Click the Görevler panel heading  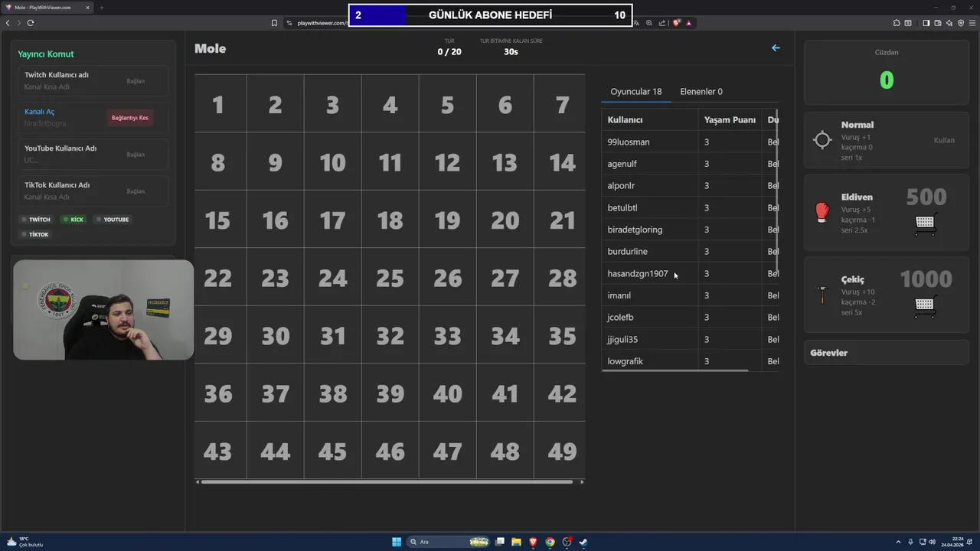click(829, 353)
